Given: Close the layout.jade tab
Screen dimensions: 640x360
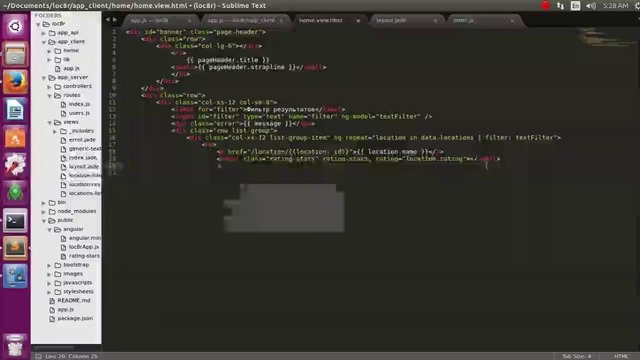Looking at the screenshot, I should pos(435,21).
